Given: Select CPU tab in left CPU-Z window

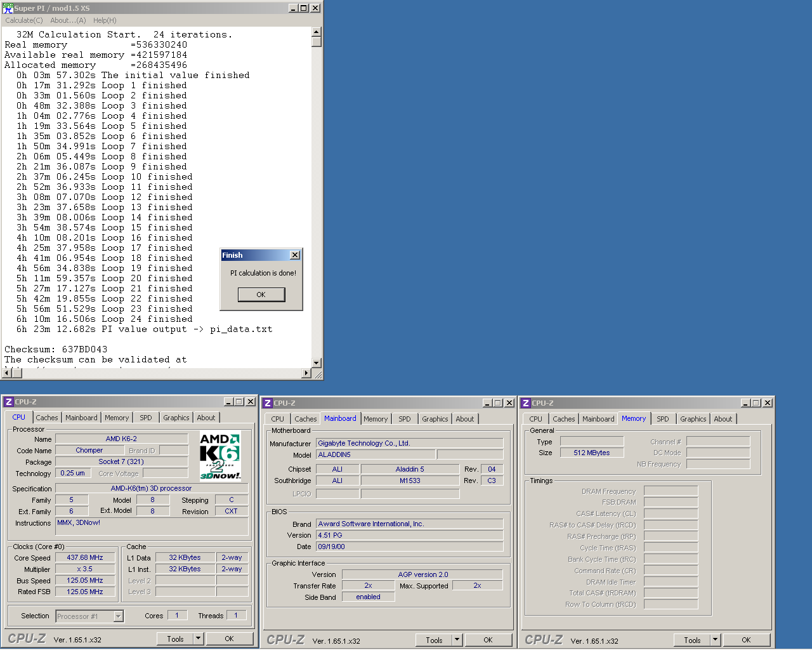Looking at the screenshot, I should pos(19,417).
